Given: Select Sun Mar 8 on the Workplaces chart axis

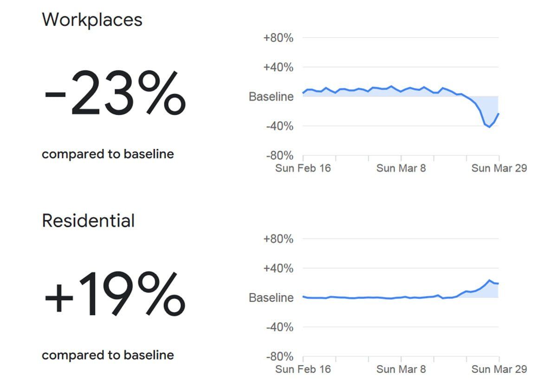Looking at the screenshot, I should click(401, 168).
